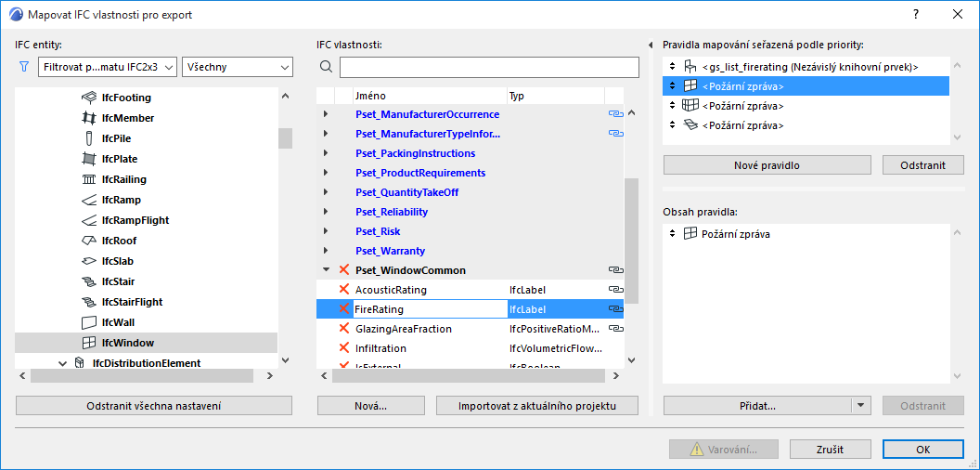
Task: Click the red X next to Infiltration
Action: click(x=343, y=347)
